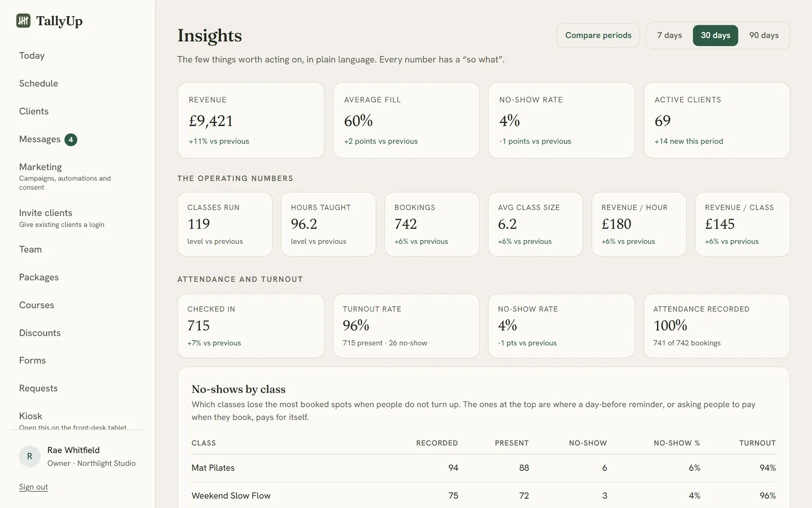
Task: Go to Team page
Action: 30,249
